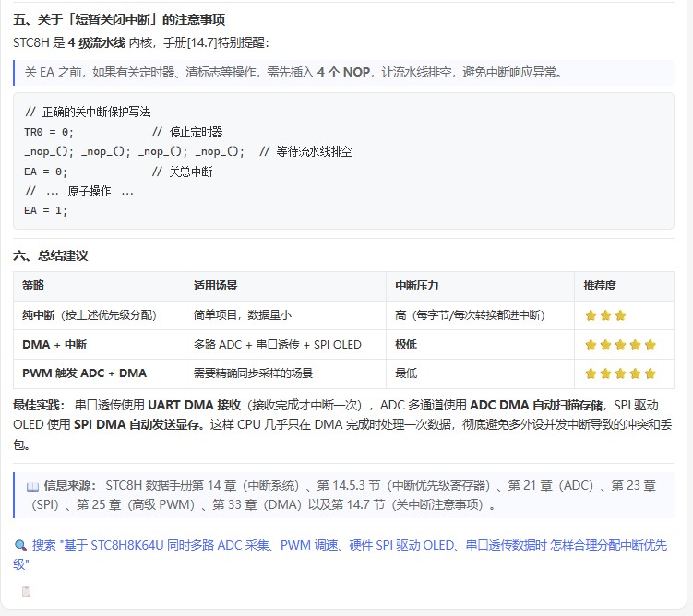
Task: Click three-star rating in 纯中断 row
Action: 605,315
